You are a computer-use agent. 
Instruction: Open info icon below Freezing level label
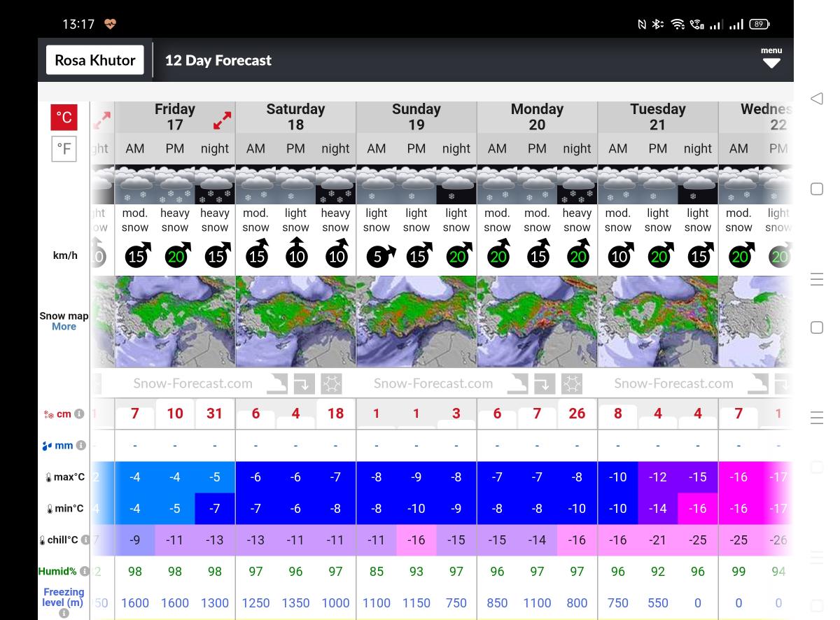tap(64, 613)
